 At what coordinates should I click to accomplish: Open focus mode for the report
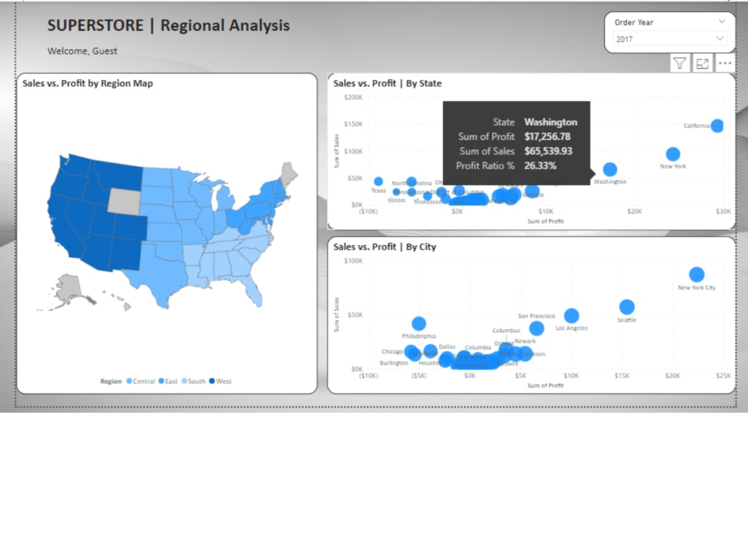pos(702,63)
